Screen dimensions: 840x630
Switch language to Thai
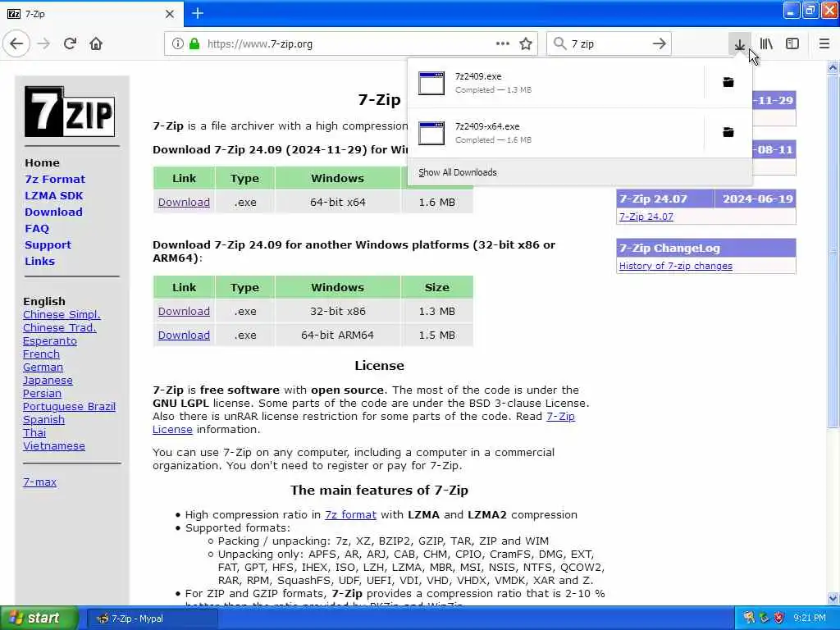click(34, 433)
